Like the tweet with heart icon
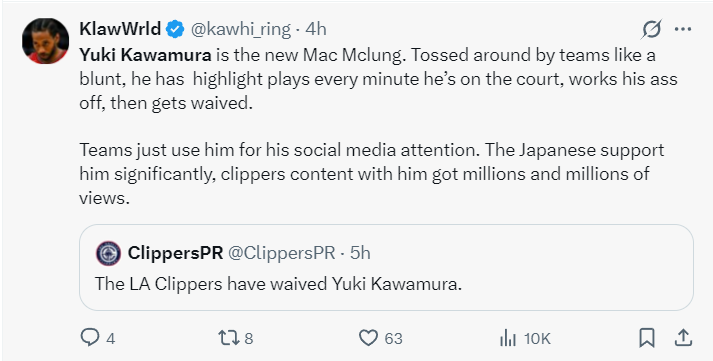 click(368, 338)
